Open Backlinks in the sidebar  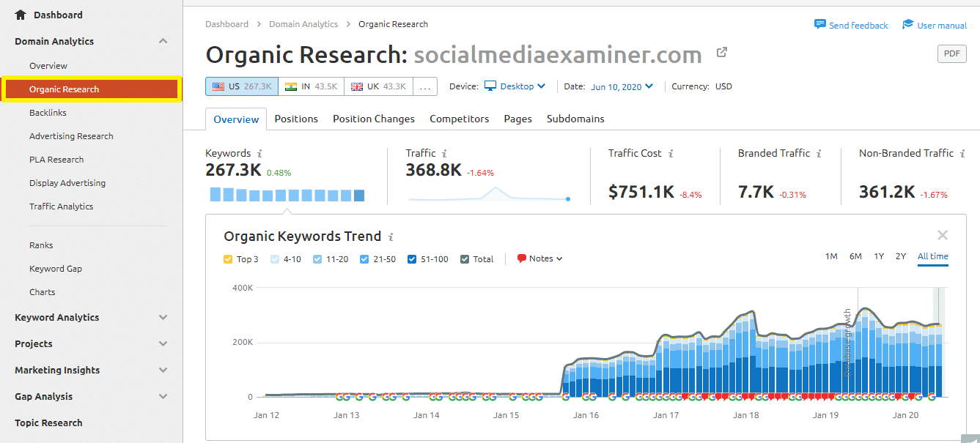point(48,113)
